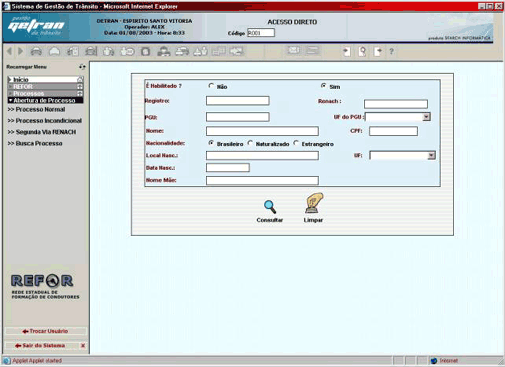Click the dome-shaped icon beside the car icon
Screen dimensions: 505x367
[x=54, y=51]
